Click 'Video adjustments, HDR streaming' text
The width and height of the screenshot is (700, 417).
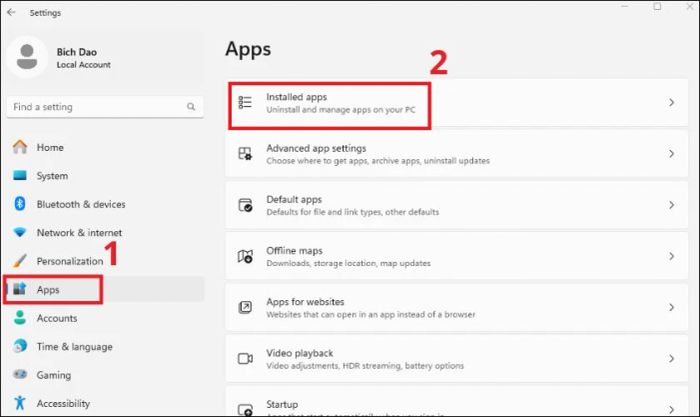pyautogui.click(x=365, y=366)
